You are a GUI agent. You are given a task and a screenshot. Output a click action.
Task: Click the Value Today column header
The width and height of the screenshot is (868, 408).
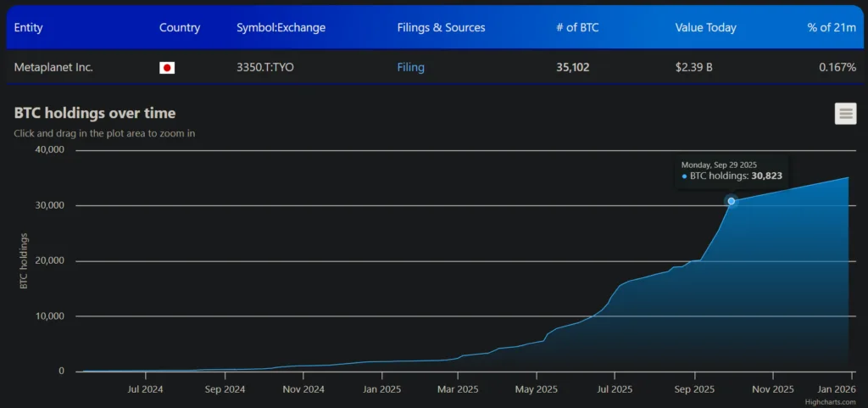706,28
